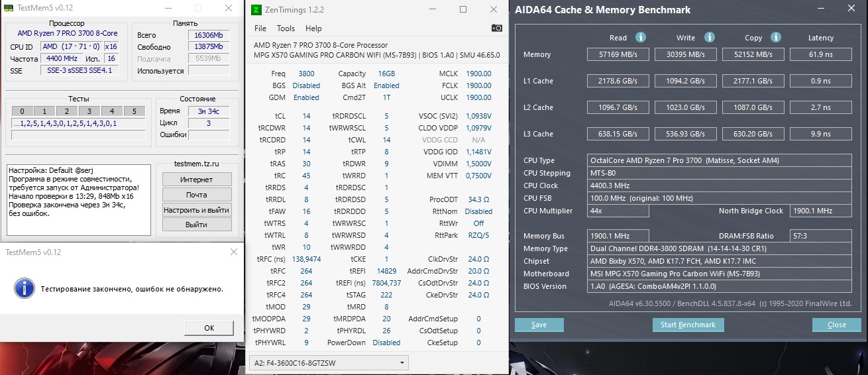Take a ZenTimings screenshot with the camera icon
868x375 pixels.
(496, 28)
